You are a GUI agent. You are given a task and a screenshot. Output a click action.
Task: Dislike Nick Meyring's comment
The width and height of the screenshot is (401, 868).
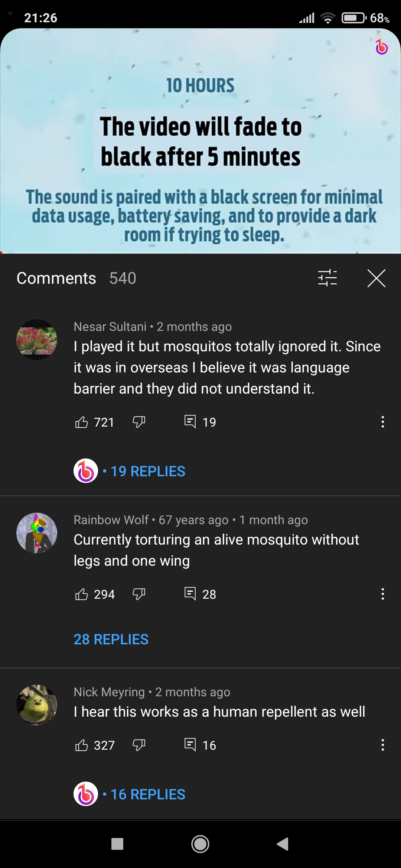coord(139,745)
